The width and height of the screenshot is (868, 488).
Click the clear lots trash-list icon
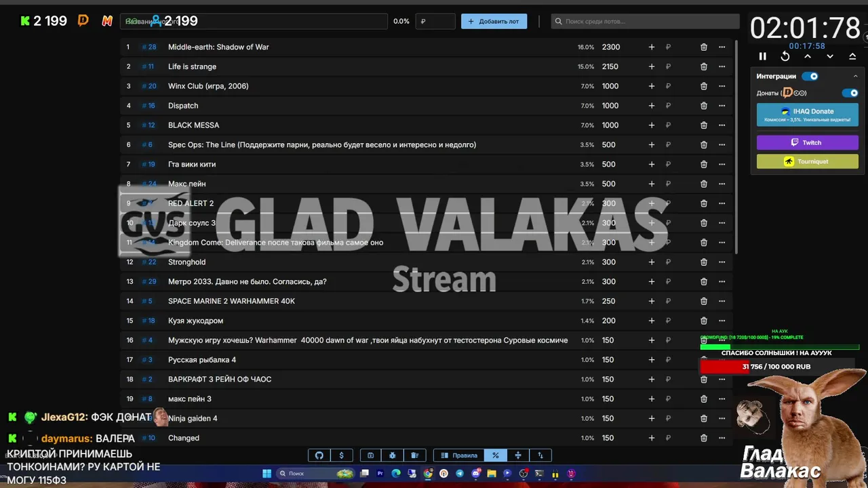point(414,455)
